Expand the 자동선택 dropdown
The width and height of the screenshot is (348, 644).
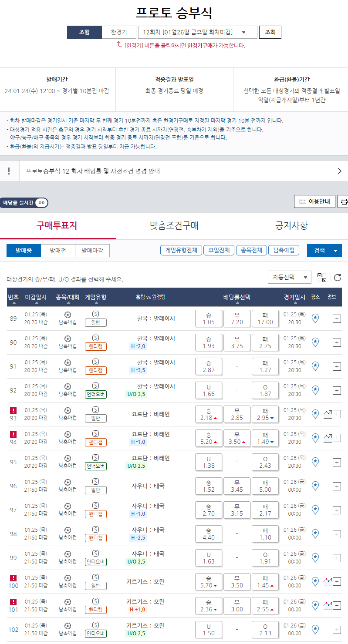coord(289,277)
